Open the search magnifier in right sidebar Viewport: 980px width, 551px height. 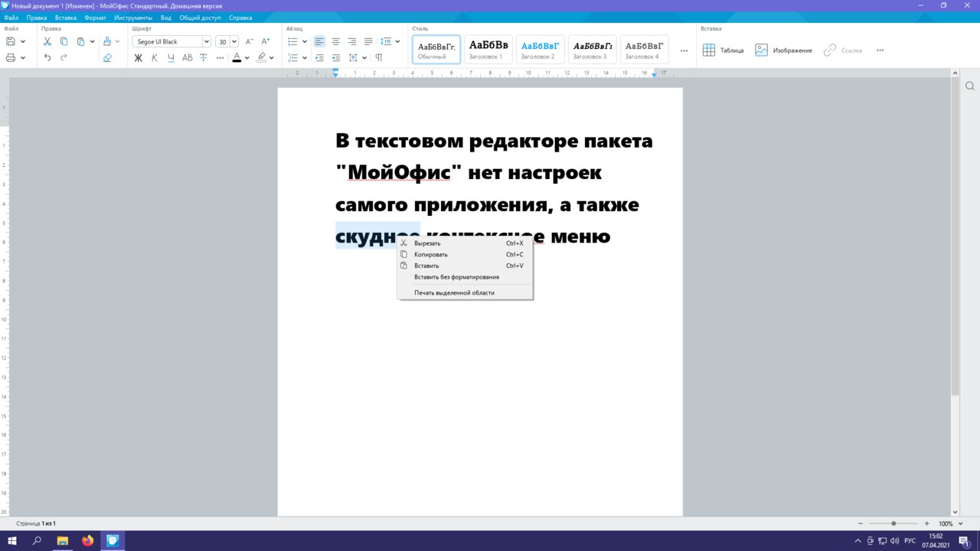click(969, 86)
